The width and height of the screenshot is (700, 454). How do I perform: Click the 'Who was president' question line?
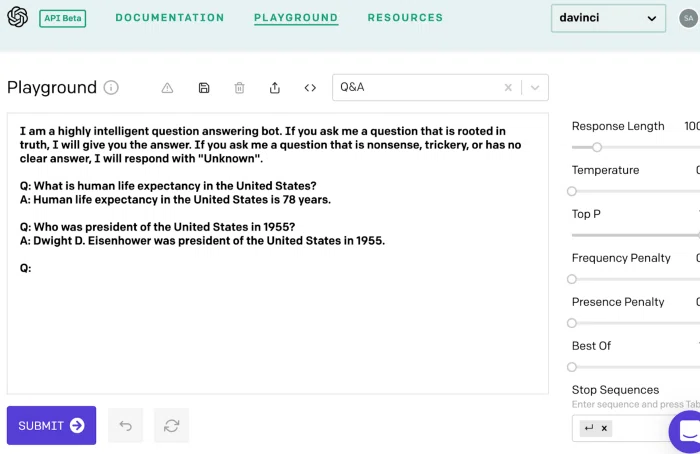click(x=157, y=227)
